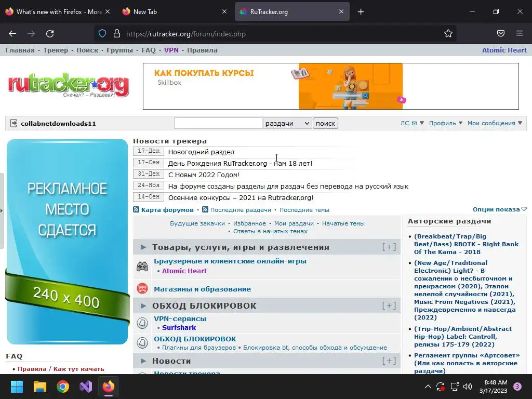The height and width of the screenshot is (399, 532).
Task: Open Будущие закачки link
Action: 197,223
